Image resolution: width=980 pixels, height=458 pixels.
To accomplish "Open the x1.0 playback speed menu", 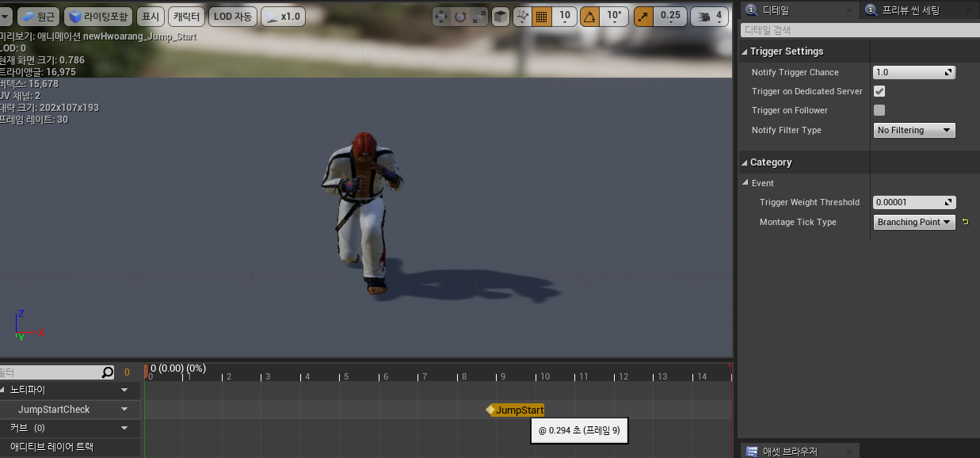I will 283,16.
